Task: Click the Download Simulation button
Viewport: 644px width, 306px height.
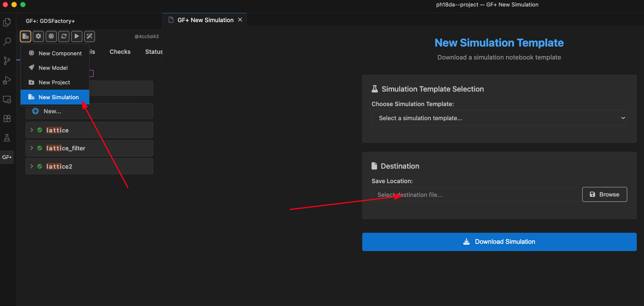Action: coord(499,242)
